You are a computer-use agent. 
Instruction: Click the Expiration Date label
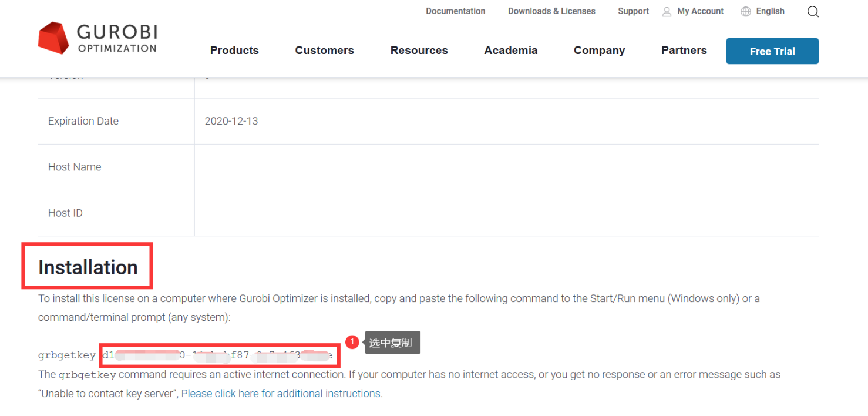[x=83, y=121]
